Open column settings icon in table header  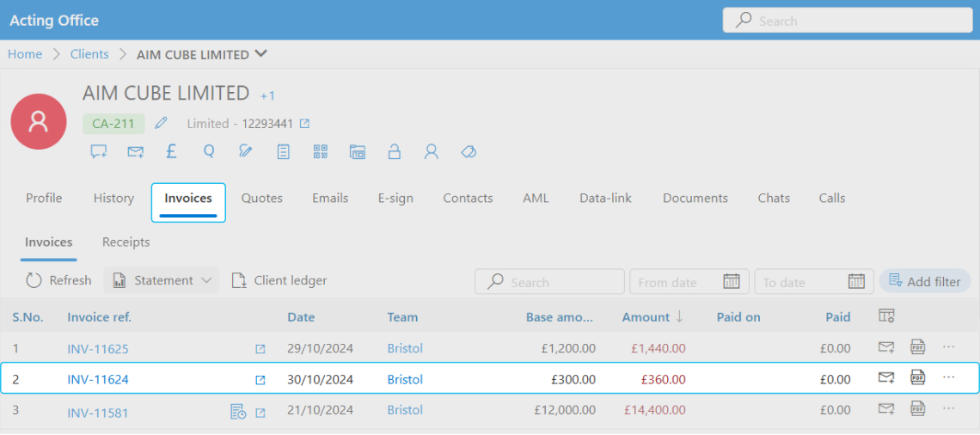tap(886, 316)
